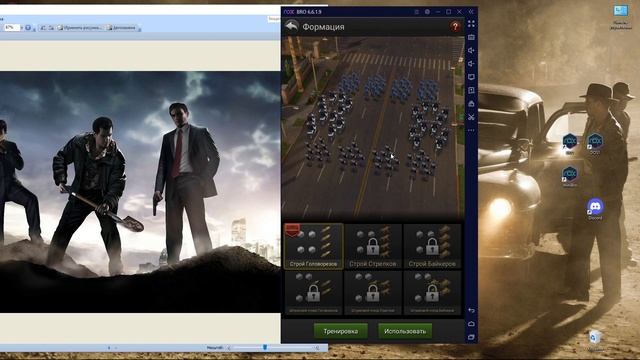Open the Recycle Bin desktop icon
This screenshot has height=360, width=640.
pyautogui.click(x=595, y=340)
